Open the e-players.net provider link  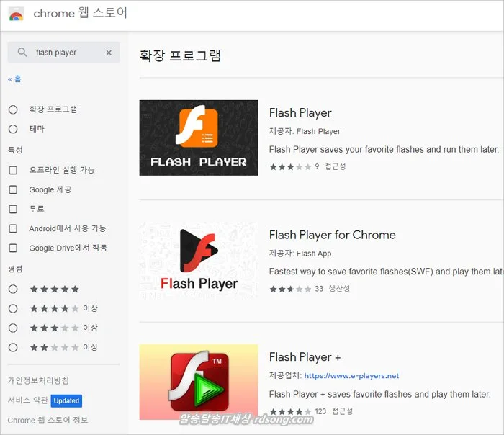point(351,376)
